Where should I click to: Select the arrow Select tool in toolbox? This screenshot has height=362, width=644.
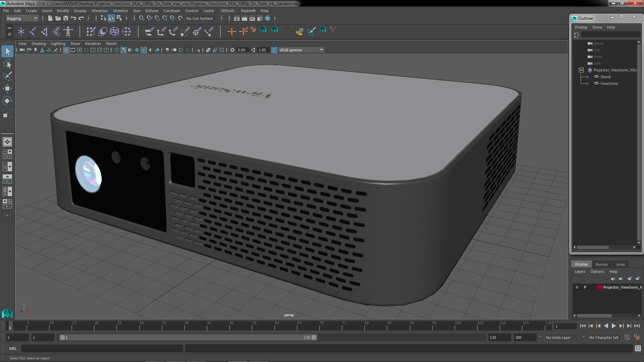(x=7, y=51)
